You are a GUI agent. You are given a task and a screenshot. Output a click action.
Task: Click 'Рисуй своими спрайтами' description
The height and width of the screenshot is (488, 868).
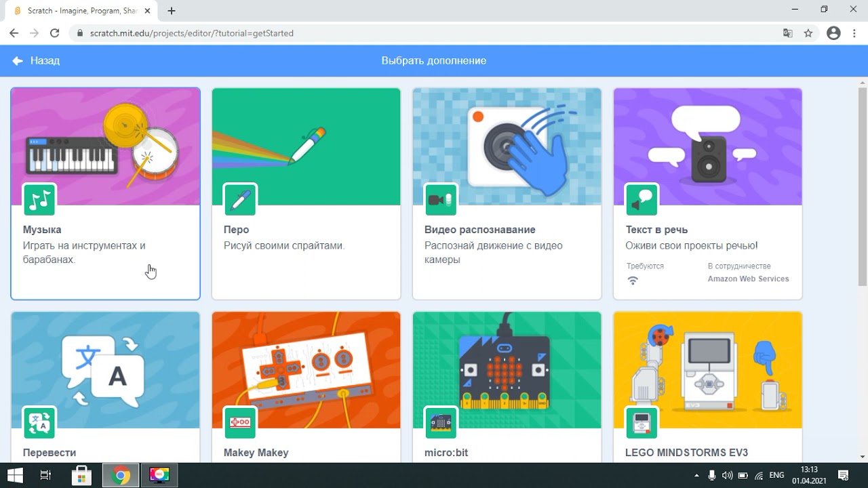(284, 246)
